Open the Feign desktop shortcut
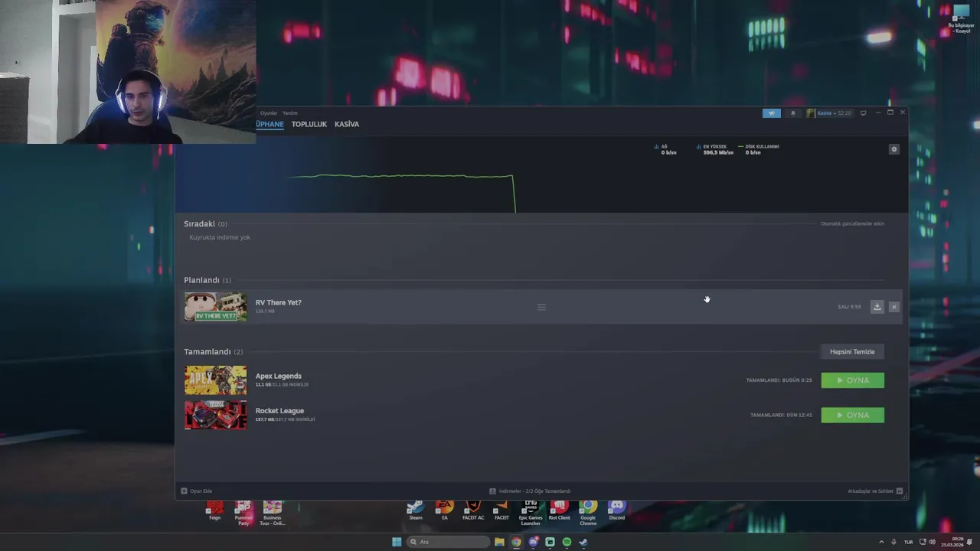 coord(214,510)
